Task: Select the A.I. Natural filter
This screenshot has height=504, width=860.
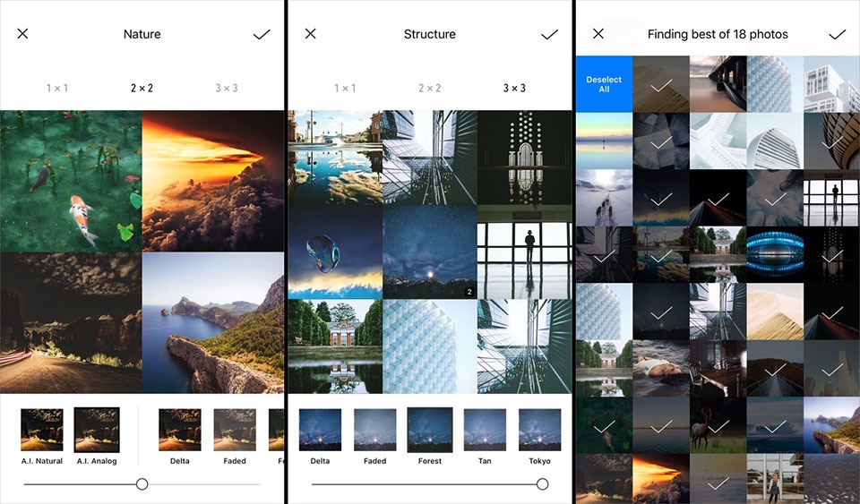Action: (x=42, y=437)
